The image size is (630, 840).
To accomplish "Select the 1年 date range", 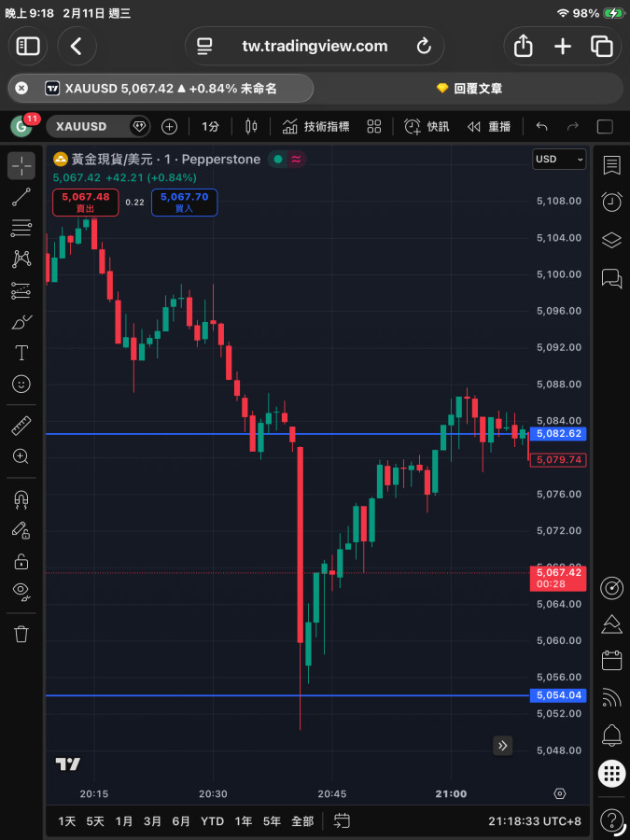I will (x=244, y=820).
